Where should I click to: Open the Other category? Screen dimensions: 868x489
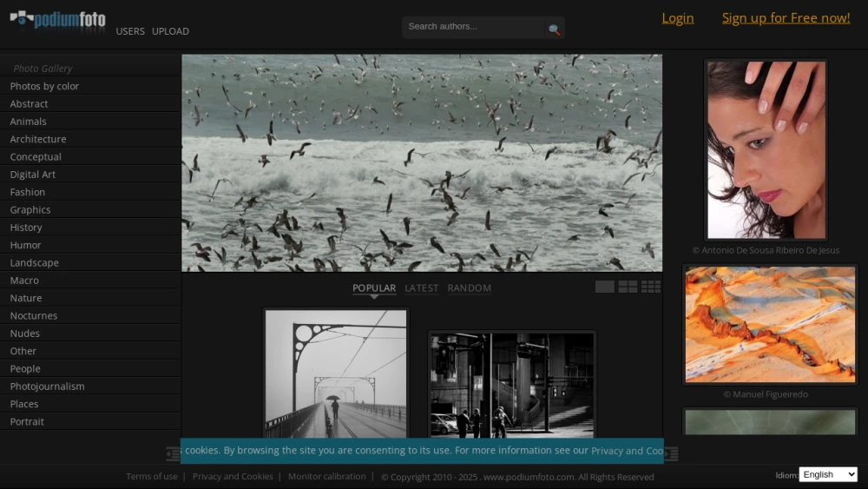coord(90,352)
